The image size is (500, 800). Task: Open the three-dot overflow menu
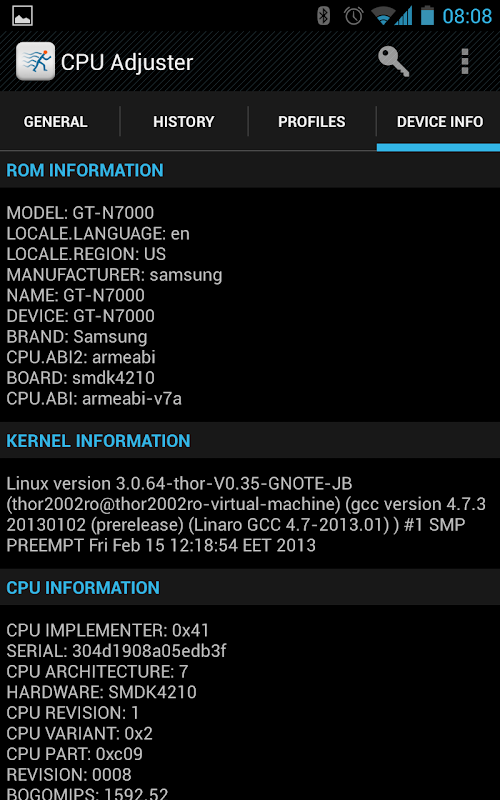[x=464, y=62]
